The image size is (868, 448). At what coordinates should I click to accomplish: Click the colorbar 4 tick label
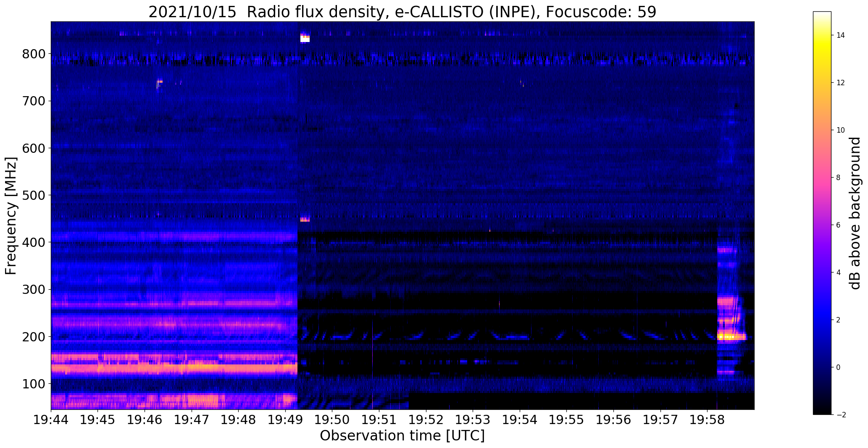pos(839,272)
